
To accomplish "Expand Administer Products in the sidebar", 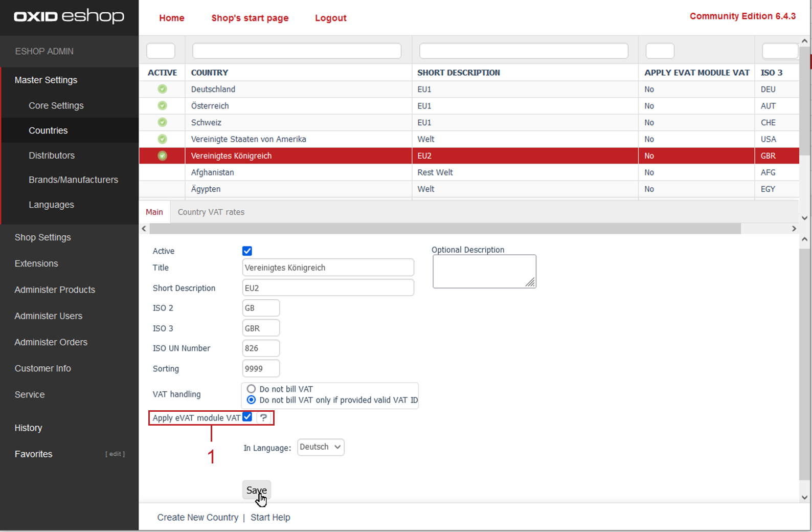I will 55,290.
